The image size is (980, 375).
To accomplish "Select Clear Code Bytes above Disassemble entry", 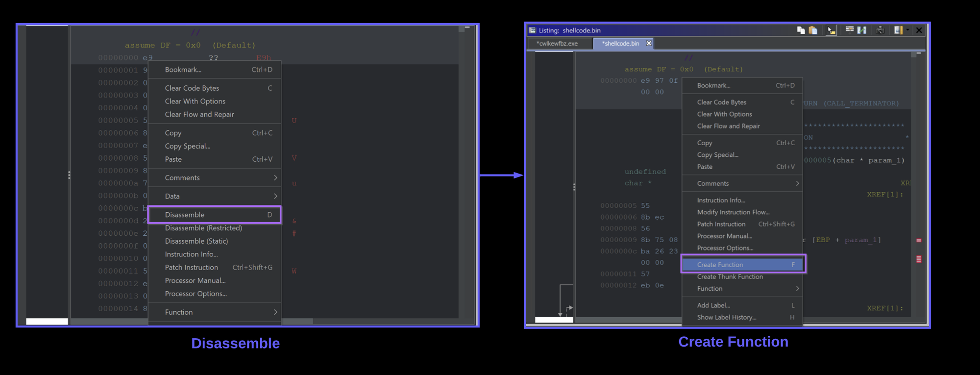I will click(x=215, y=88).
